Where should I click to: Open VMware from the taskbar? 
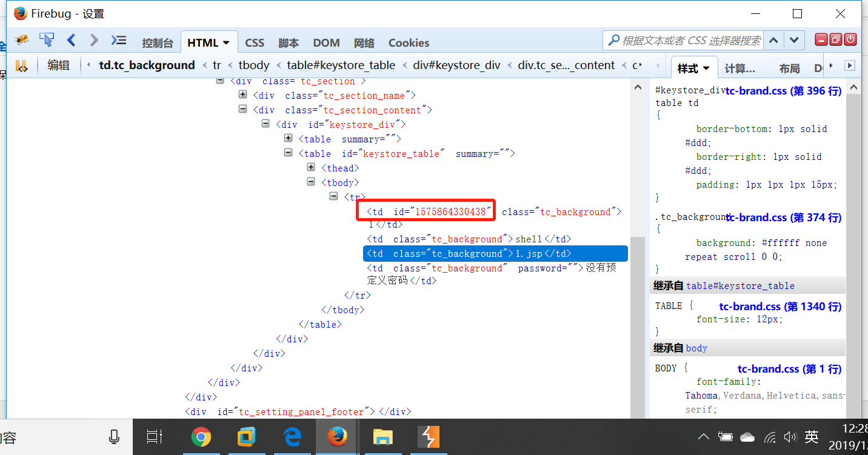click(247, 437)
